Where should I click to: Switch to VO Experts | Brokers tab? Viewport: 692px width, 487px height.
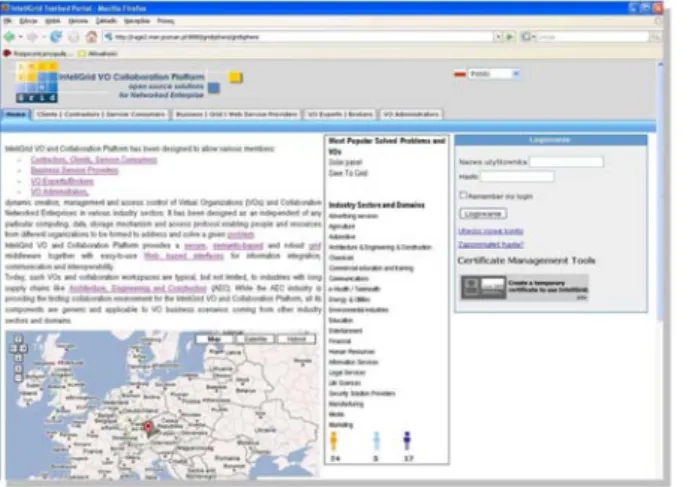tap(340, 114)
